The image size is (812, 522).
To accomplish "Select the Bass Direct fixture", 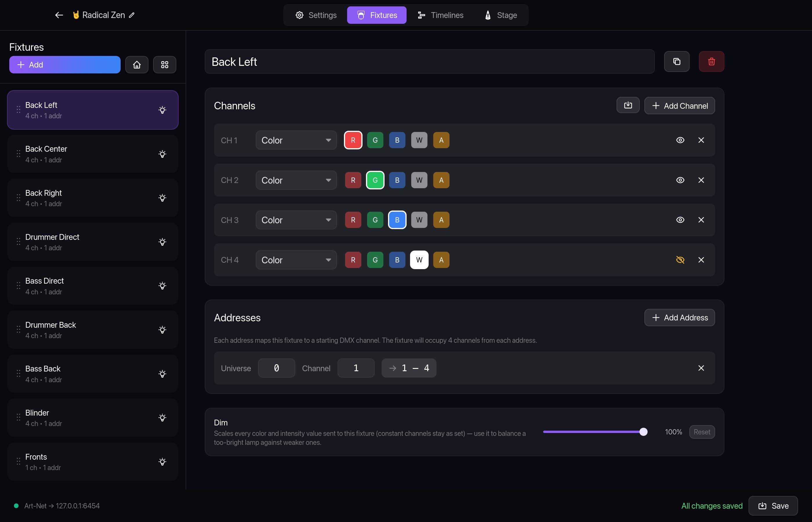I will tap(93, 286).
